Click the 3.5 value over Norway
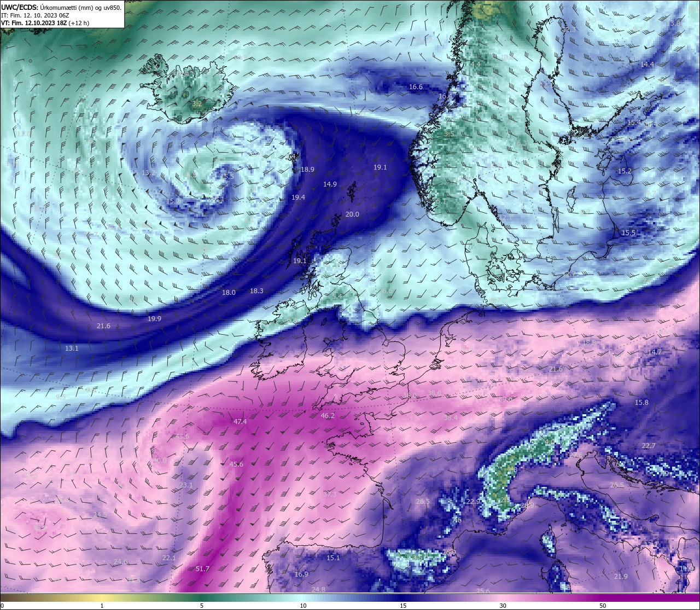Image resolution: width=700 pixels, height=610 pixels. (x=449, y=134)
